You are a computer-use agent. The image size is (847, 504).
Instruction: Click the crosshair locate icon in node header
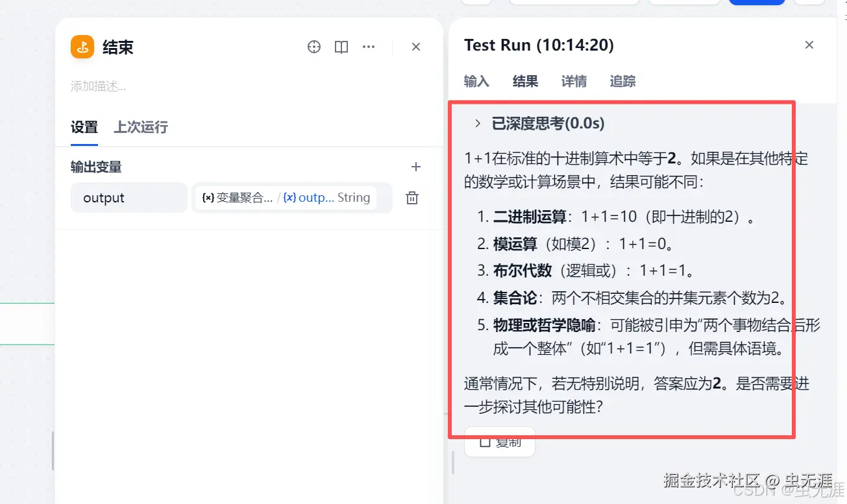[x=314, y=47]
